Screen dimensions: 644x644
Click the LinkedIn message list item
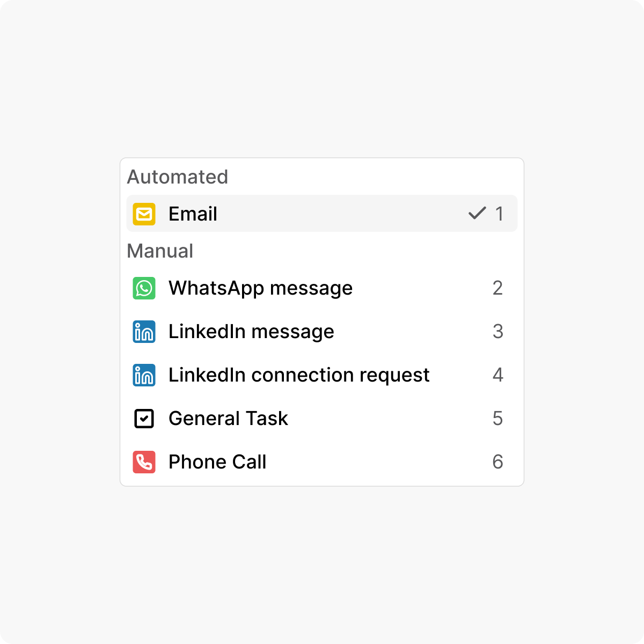click(321, 332)
